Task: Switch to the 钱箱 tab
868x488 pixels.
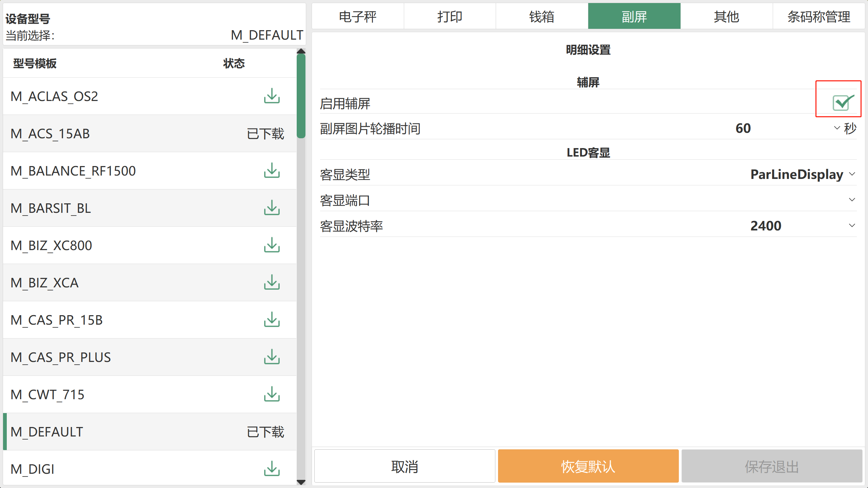Action: (x=542, y=16)
